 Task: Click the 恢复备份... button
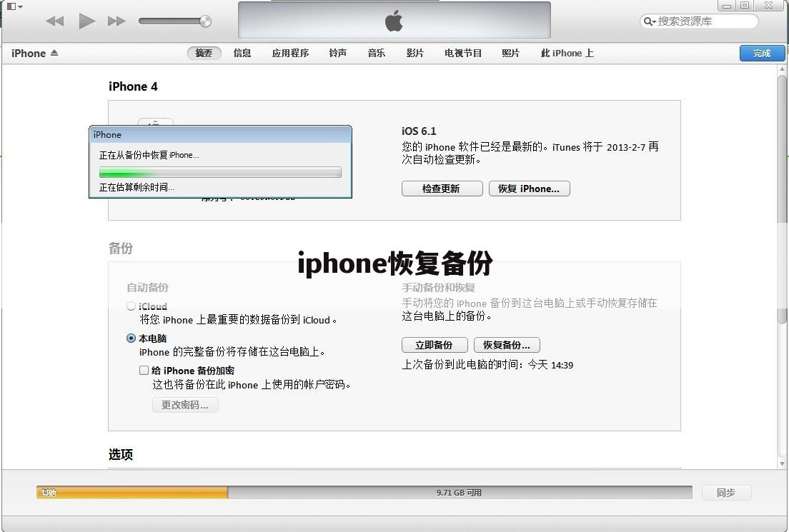507,345
